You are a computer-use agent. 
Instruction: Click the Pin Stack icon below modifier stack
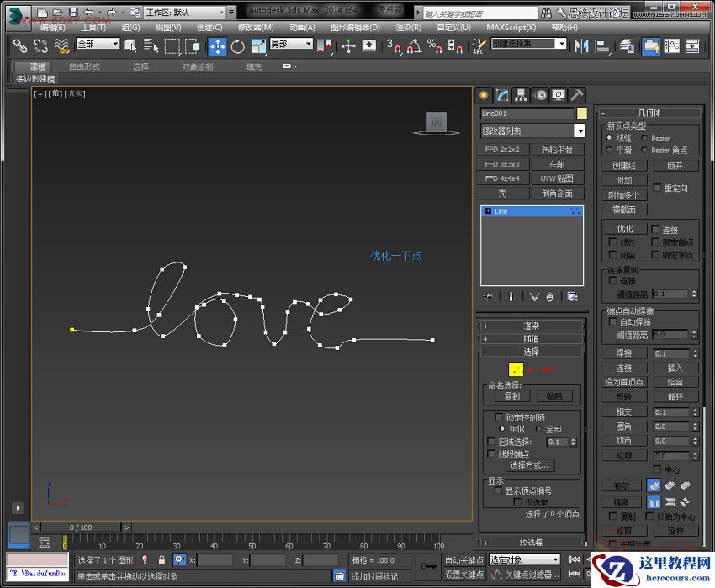488,296
